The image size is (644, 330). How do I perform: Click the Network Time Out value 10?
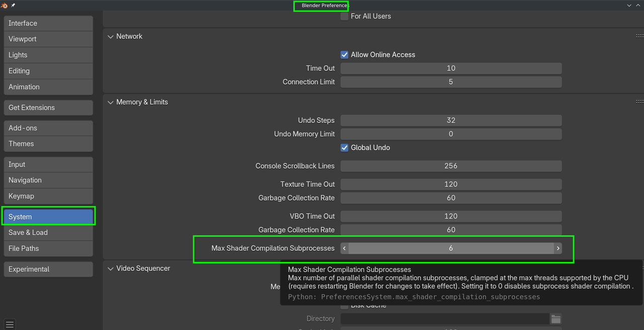pyautogui.click(x=451, y=68)
